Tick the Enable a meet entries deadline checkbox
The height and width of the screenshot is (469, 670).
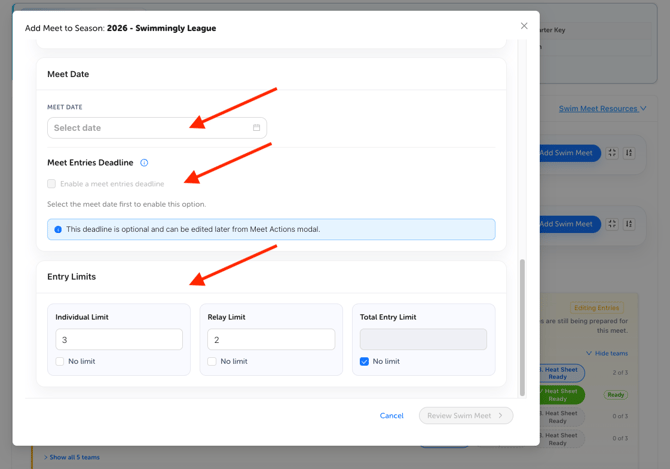pos(52,184)
